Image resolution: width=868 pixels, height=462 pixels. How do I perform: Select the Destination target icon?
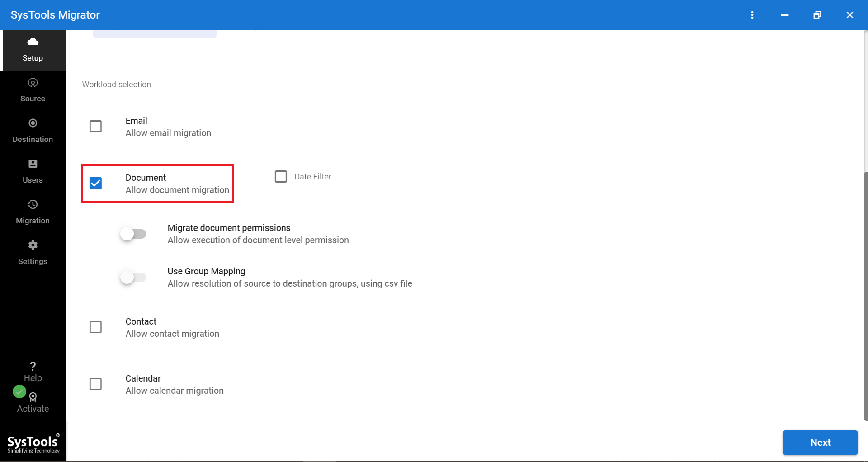pos(33,123)
